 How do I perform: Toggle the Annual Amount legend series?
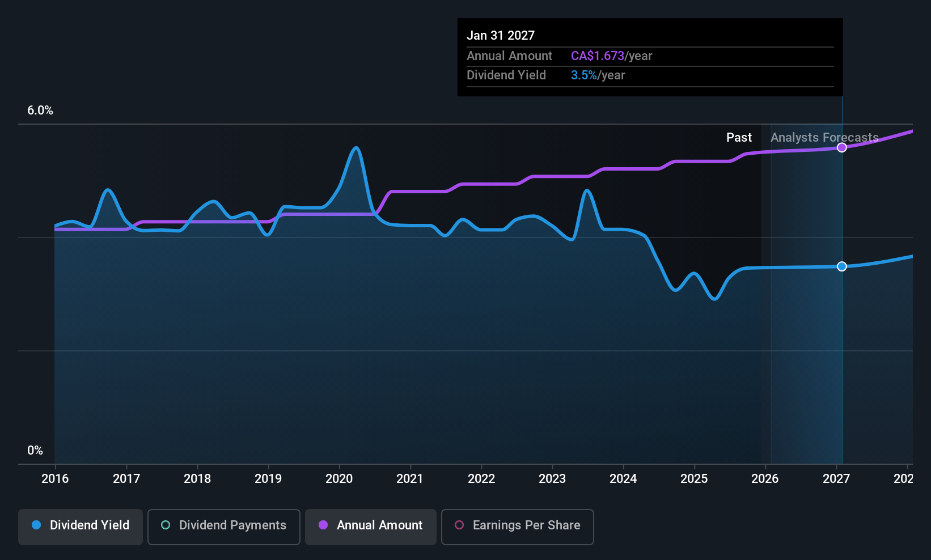coord(371,527)
